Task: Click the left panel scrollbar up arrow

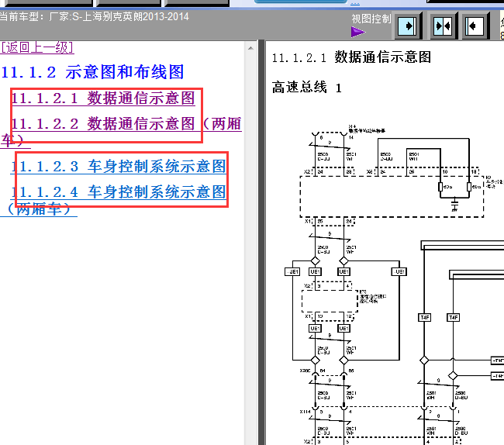Action: pyautogui.click(x=250, y=48)
